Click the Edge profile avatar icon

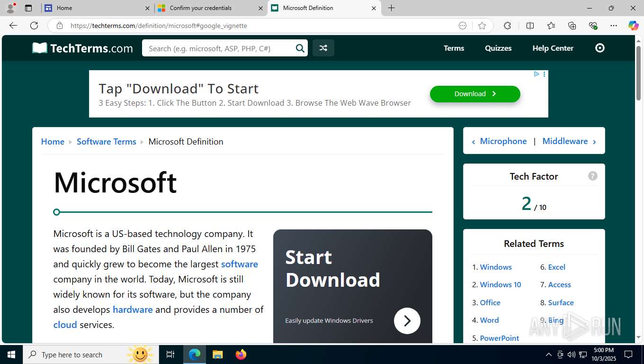10,8
